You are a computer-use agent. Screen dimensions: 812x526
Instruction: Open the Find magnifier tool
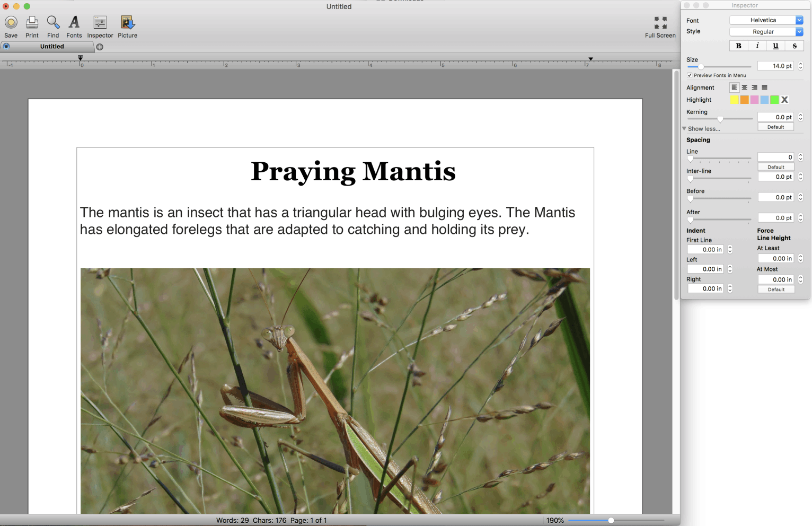[x=53, y=23]
